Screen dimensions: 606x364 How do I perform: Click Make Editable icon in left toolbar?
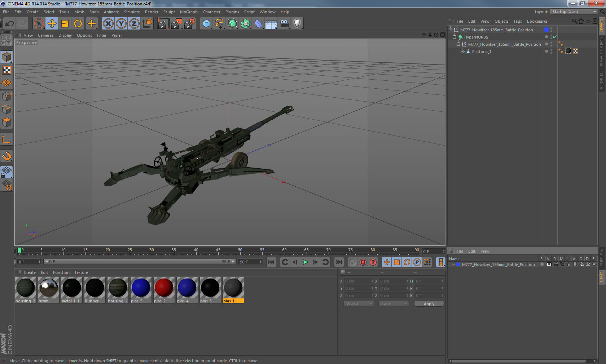[6, 40]
